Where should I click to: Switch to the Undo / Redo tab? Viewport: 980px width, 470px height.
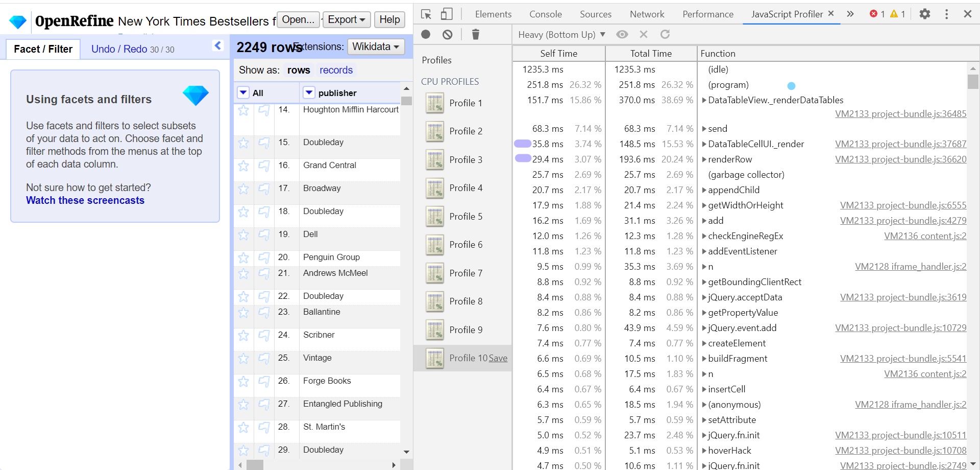pos(133,49)
